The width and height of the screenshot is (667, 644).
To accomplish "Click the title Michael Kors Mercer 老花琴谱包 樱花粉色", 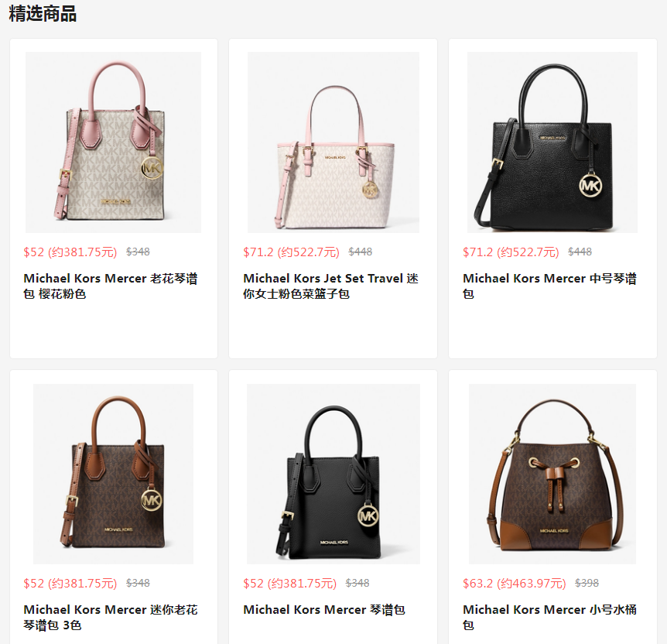I will click(x=111, y=286).
